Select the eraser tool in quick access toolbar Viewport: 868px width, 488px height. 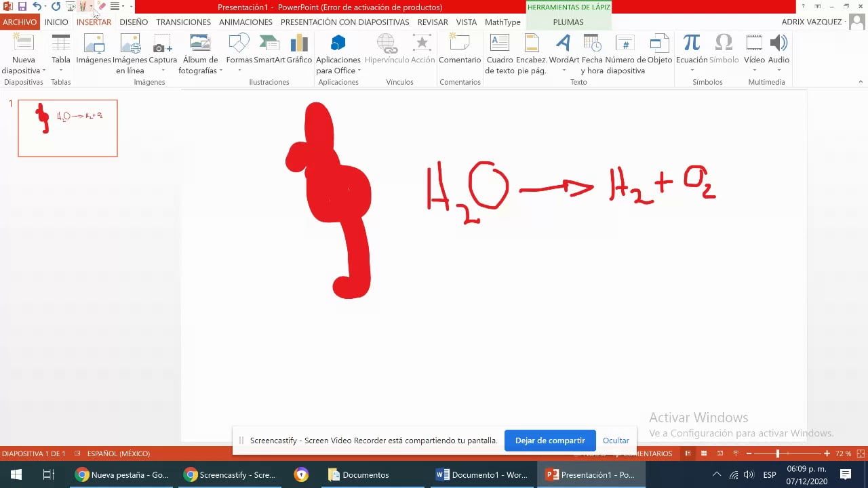(101, 7)
